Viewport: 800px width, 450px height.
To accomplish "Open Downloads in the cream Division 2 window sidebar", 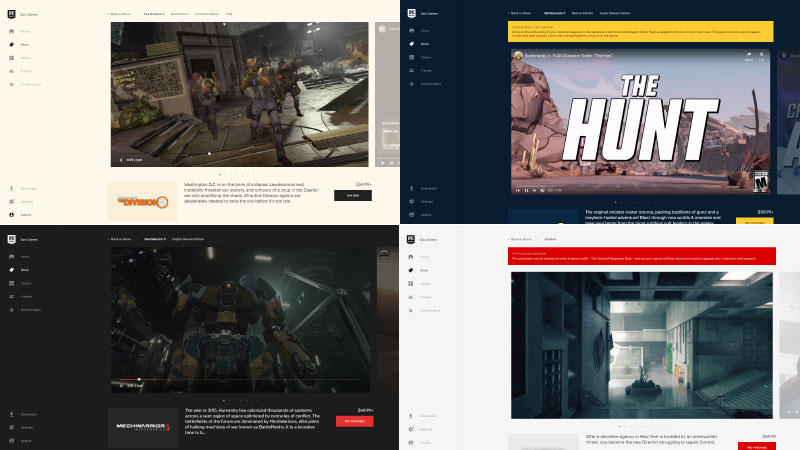I will (x=23, y=189).
